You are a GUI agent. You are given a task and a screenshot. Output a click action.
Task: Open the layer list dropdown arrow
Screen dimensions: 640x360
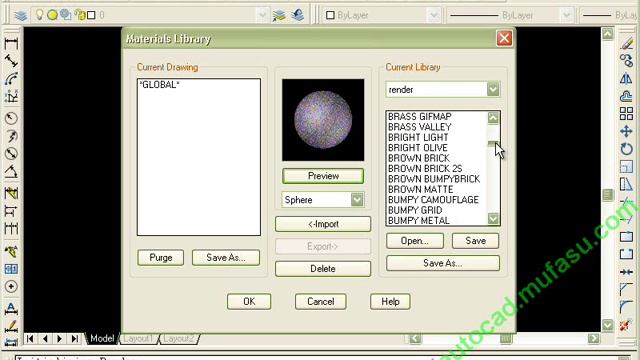click(x=262, y=16)
